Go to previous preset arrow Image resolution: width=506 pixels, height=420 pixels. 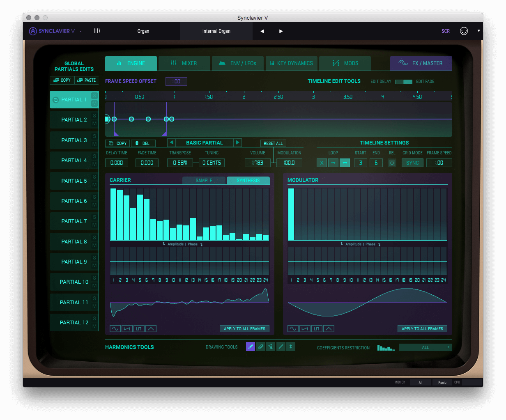click(x=262, y=31)
